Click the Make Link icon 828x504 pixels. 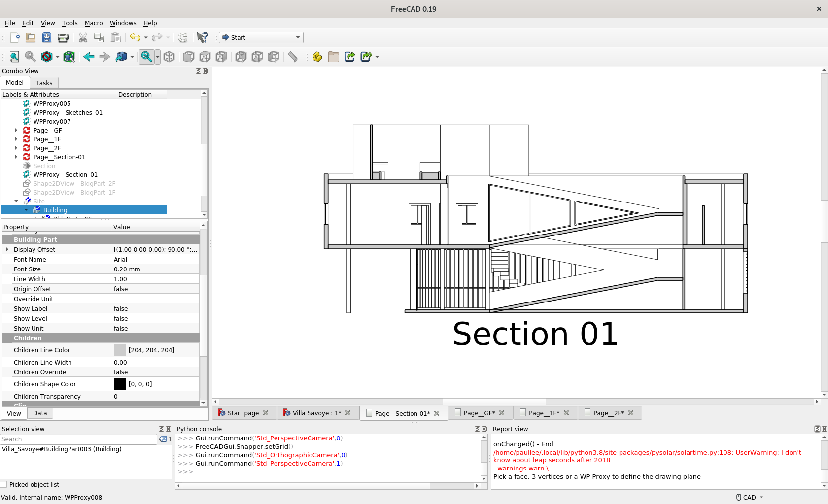[350, 57]
